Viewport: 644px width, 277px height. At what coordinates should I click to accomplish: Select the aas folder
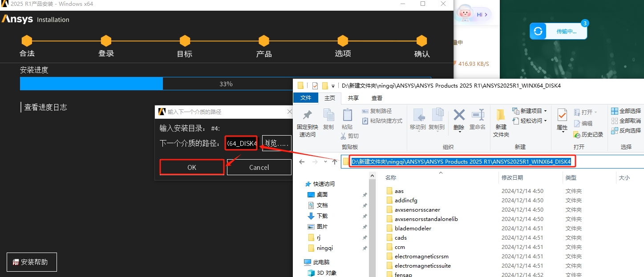pyautogui.click(x=399, y=191)
